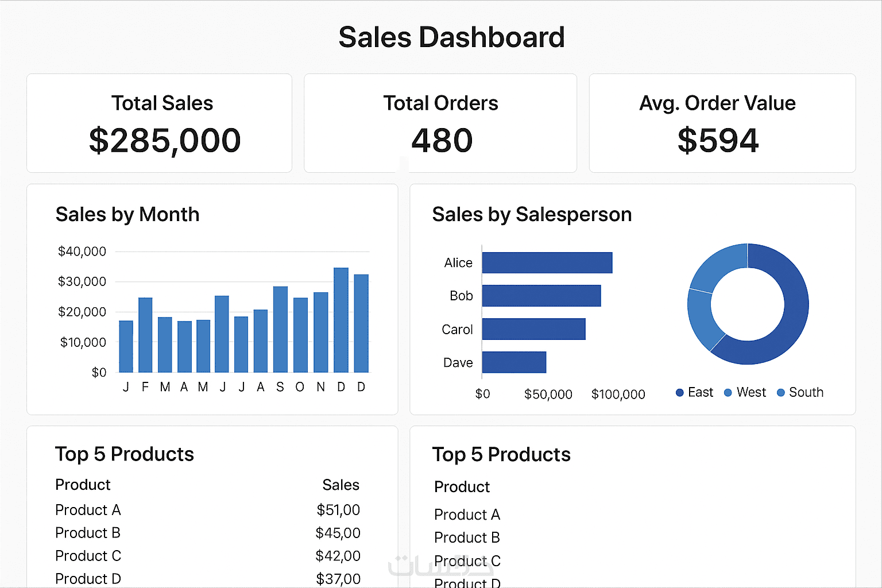The width and height of the screenshot is (882, 588).
Task: Select Carol's sales bar
Action: (533, 329)
